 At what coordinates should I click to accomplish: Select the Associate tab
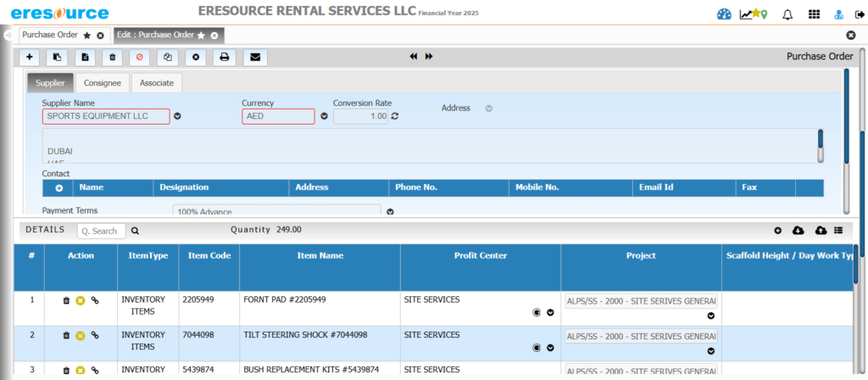156,83
